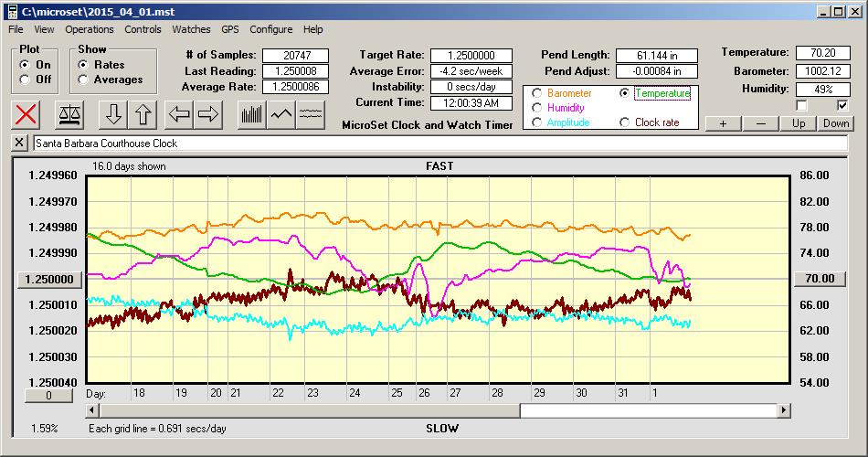Click the Average Error value field
Screen dimensions: 868x457
[x=471, y=71]
